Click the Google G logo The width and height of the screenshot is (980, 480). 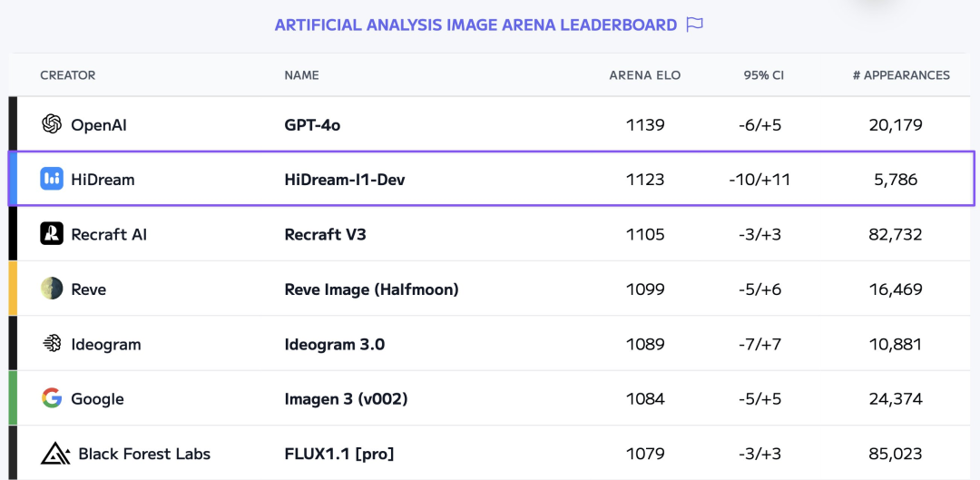(x=52, y=398)
